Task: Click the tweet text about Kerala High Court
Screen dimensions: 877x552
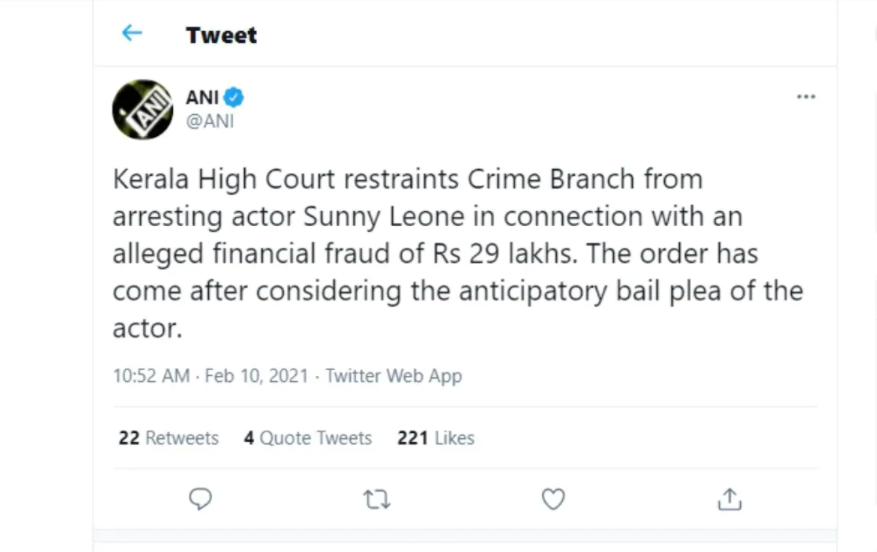Action: pos(458,253)
